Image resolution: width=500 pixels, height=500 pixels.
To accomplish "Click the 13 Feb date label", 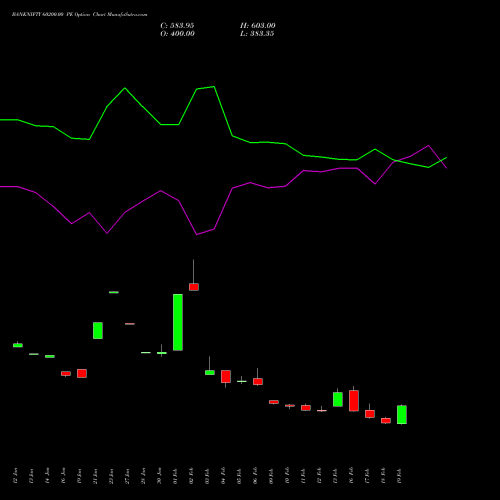I will [335, 475].
